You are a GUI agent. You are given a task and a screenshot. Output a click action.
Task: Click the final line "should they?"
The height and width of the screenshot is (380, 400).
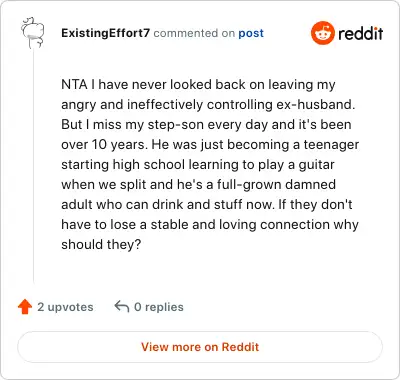[x=101, y=244]
